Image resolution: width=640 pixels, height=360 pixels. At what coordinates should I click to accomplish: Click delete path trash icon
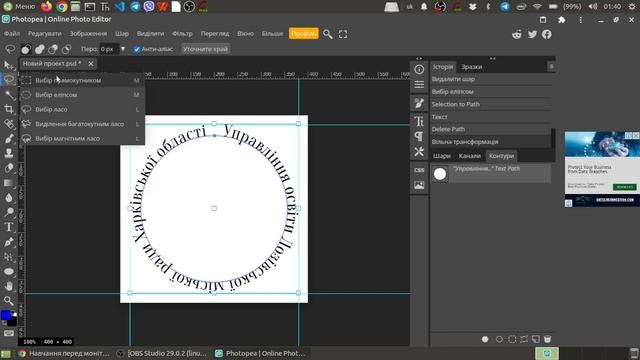click(547, 339)
